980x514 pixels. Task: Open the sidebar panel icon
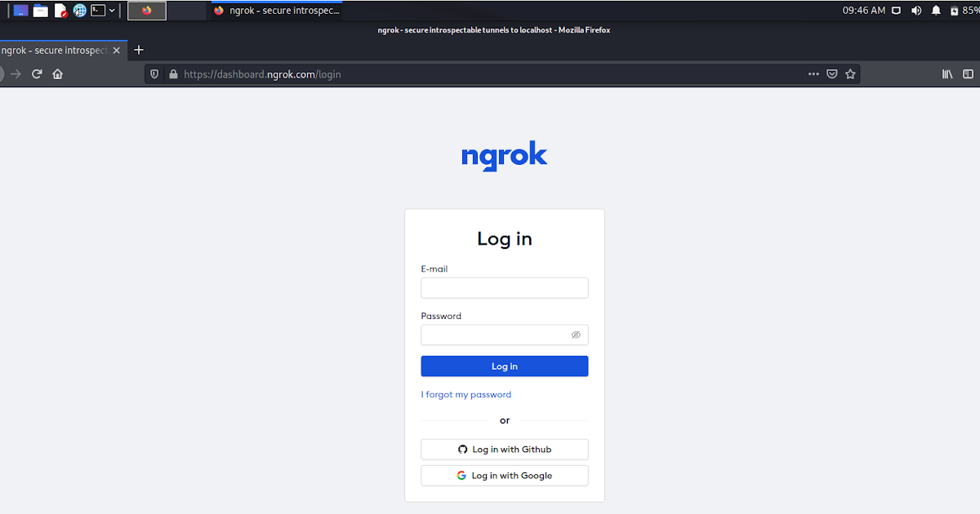968,73
